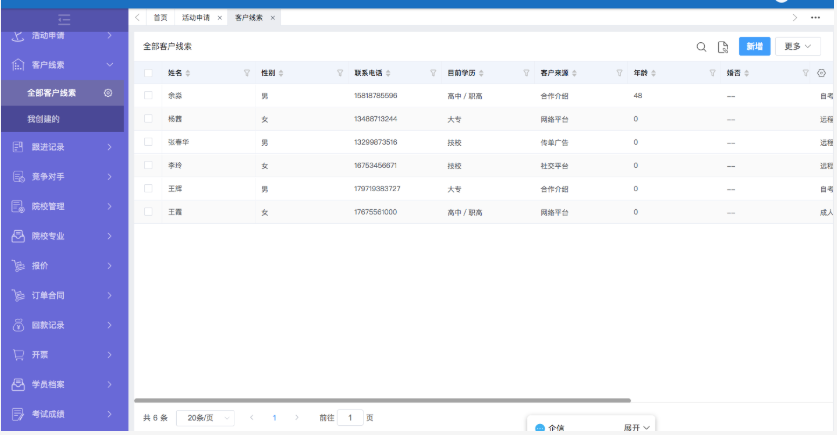Click the filter icon on 姓名 column
The image size is (837, 435).
click(x=247, y=73)
